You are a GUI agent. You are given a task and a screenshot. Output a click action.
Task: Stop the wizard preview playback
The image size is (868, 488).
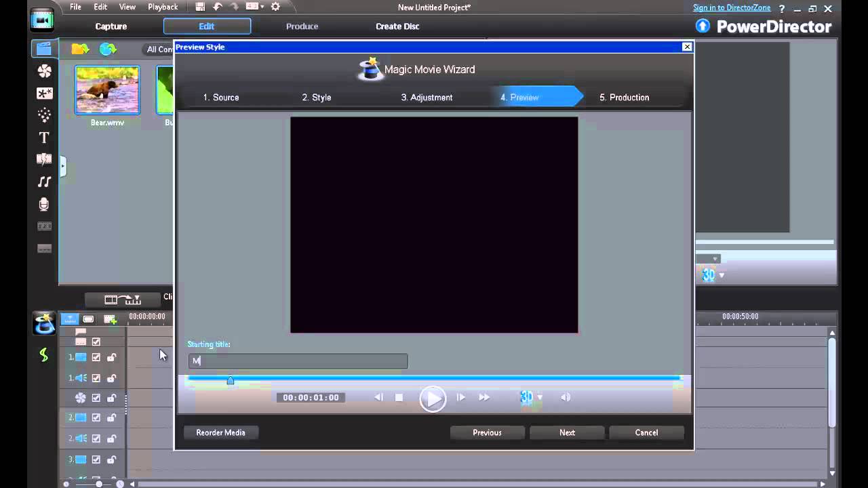coord(399,398)
